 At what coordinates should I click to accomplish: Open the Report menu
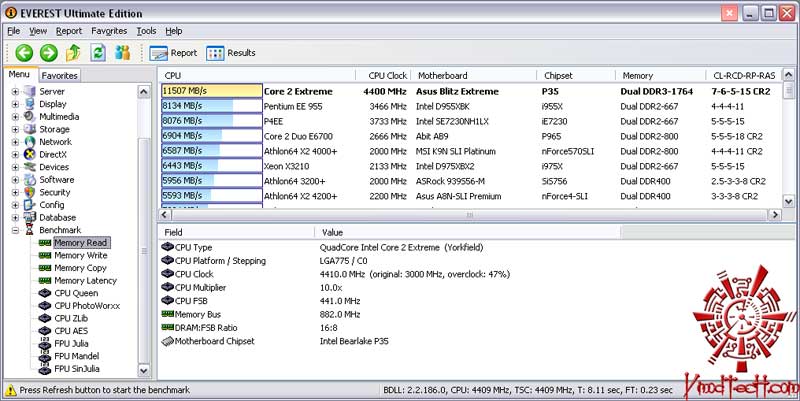[69, 31]
